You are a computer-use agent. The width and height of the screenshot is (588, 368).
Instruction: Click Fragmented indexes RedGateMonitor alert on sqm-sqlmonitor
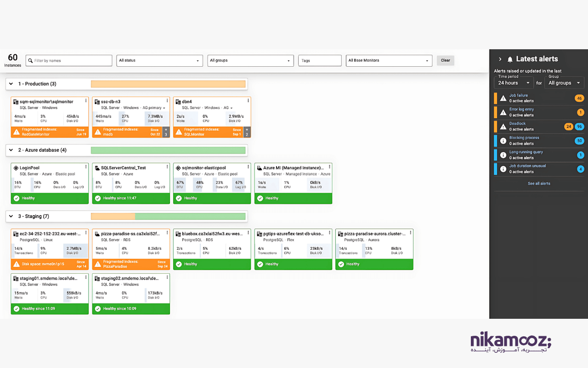coord(50,132)
